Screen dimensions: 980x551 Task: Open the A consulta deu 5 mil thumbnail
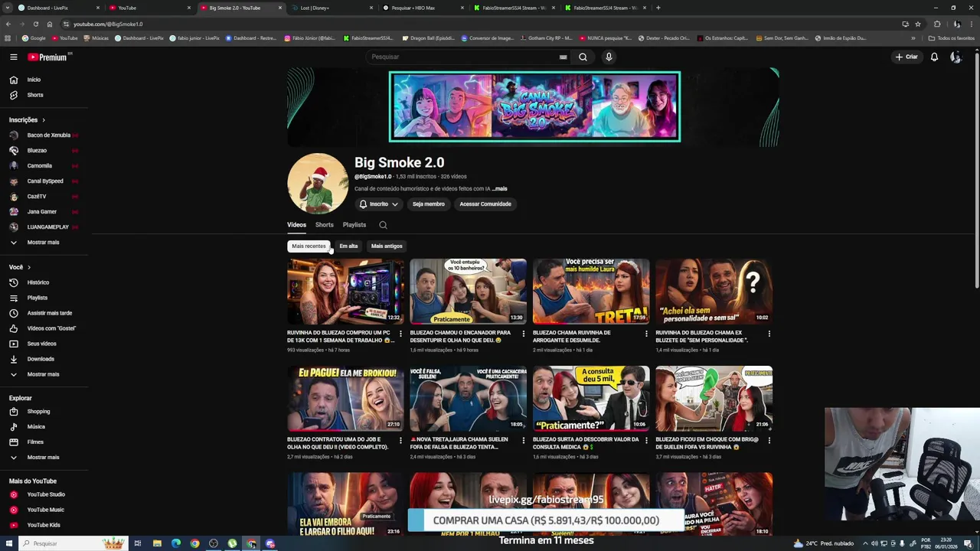(591, 398)
